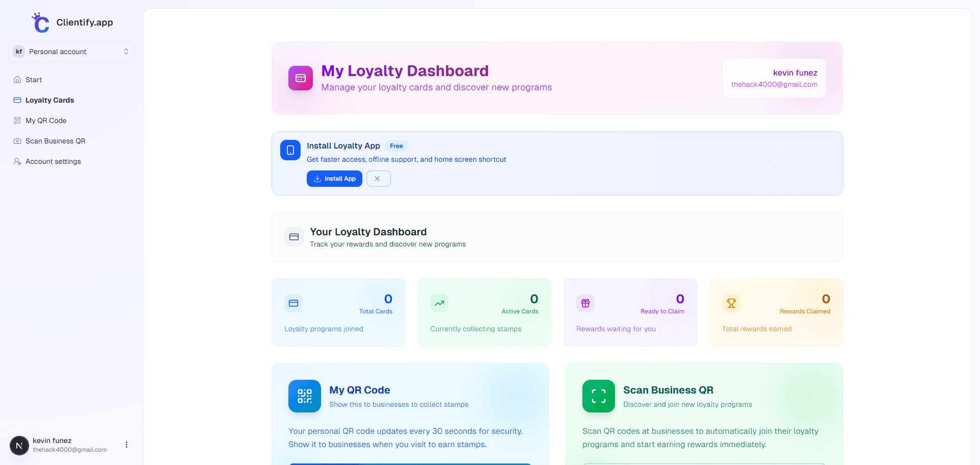Screen dimensions: 980x465
Task: Open the user options three-dot menu
Action: click(x=127, y=445)
